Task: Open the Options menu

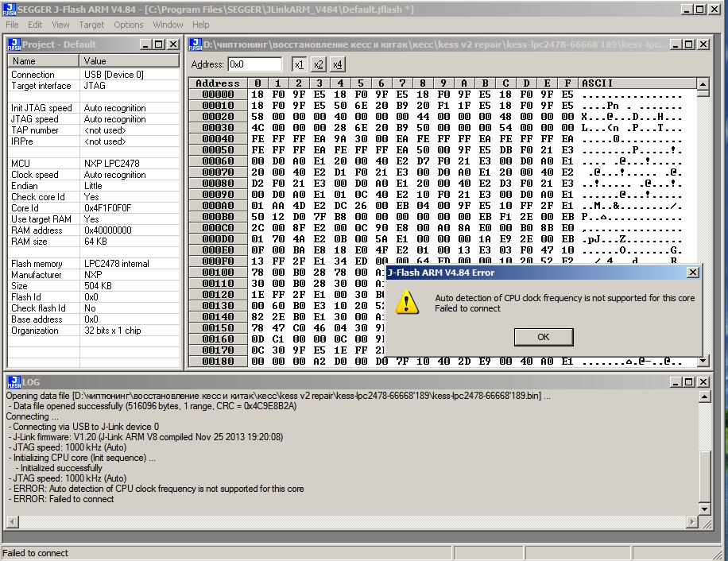Action: pyautogui.click(x=129, y=25)
